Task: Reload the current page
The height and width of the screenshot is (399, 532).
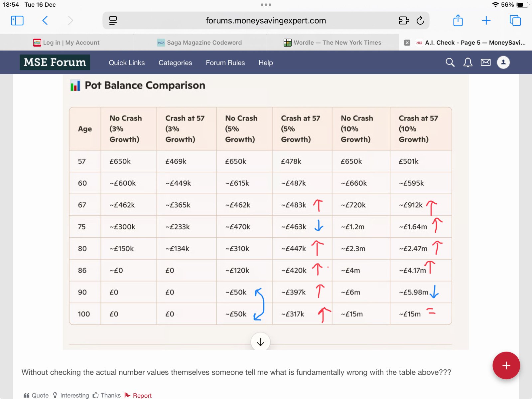Action: click(420, 21)
